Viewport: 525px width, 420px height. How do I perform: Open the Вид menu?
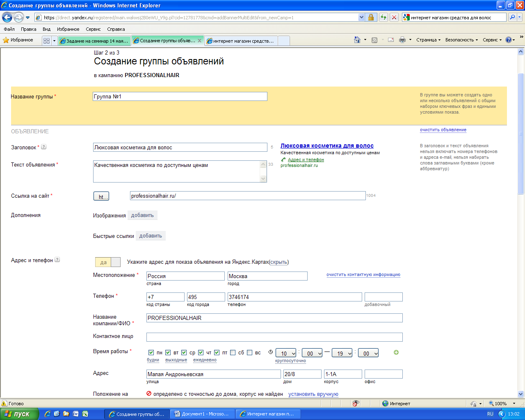(47, 29)
